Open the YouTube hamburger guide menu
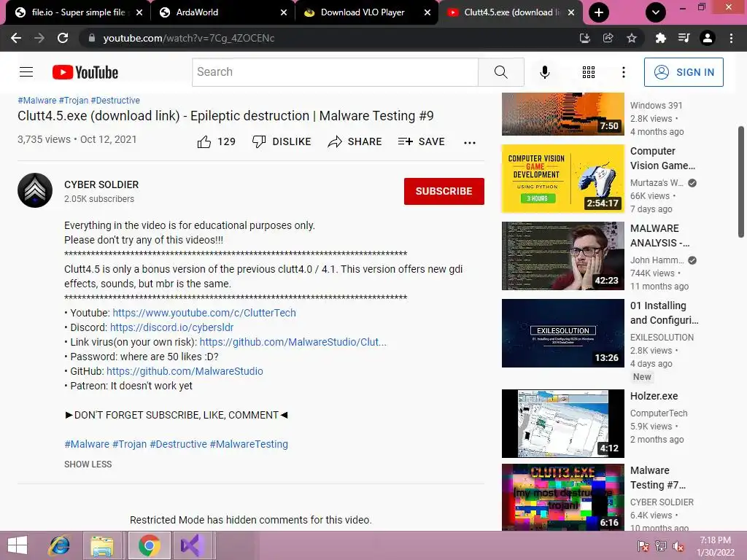The image size is (747, 560). point(26,72)
